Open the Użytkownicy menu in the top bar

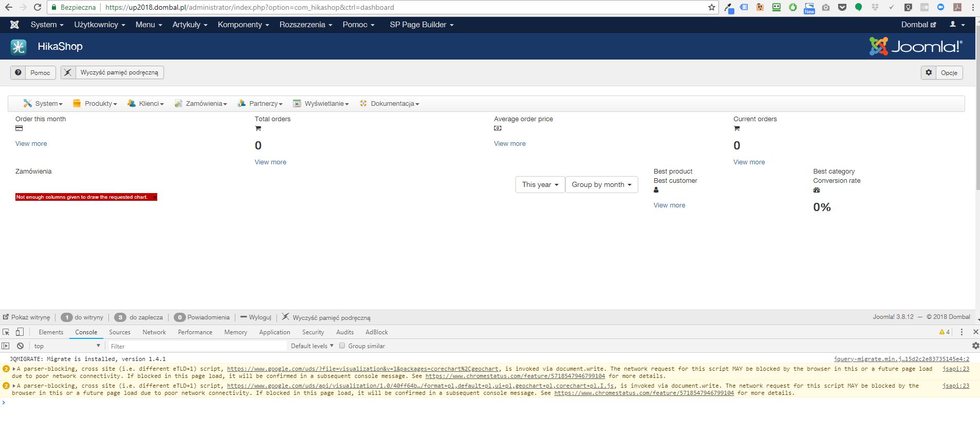[100, 25]
